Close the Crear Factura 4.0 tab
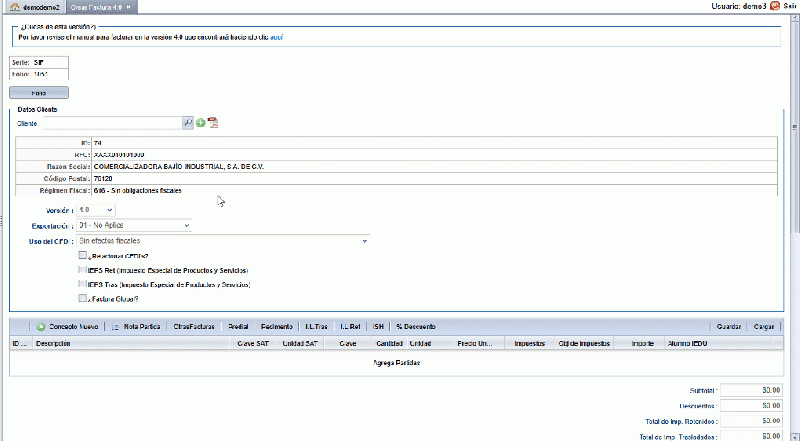Screen dimensions: 800x441 [x=129, y=7]
